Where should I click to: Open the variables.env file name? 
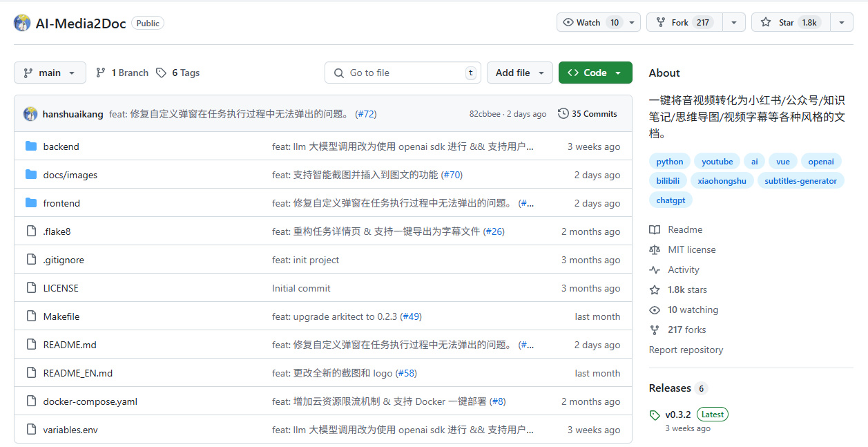tap(70, 430)
